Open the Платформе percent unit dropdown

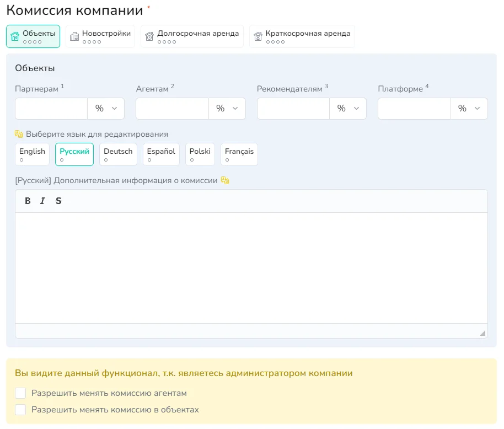469,109
